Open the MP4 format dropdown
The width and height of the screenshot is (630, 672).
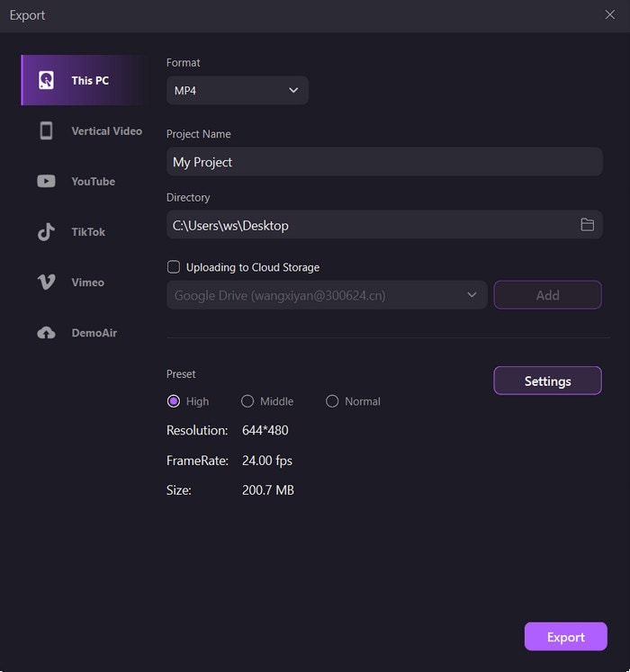238,90
